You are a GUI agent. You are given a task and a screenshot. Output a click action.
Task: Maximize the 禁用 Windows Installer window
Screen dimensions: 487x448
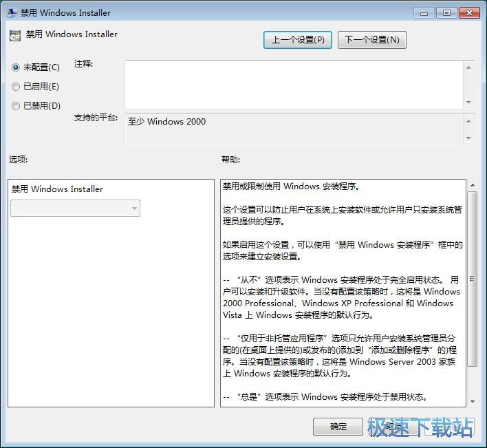click(x=446, y=13)
